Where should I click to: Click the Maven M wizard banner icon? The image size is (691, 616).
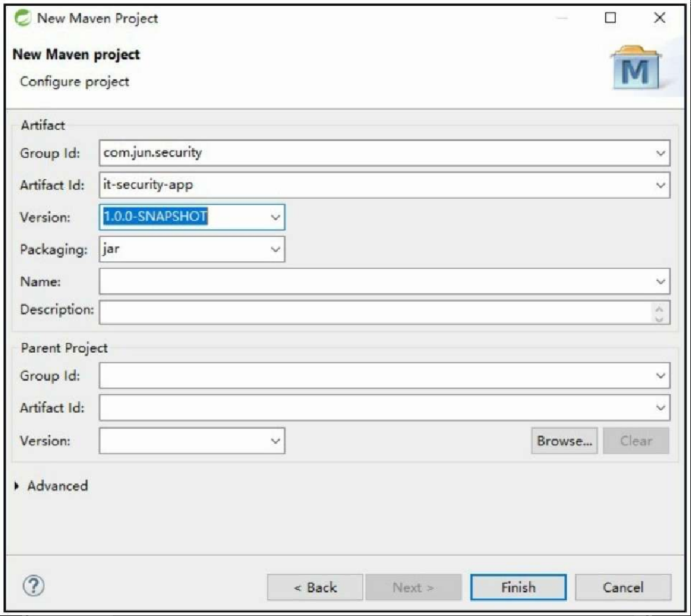coord(636,67)
